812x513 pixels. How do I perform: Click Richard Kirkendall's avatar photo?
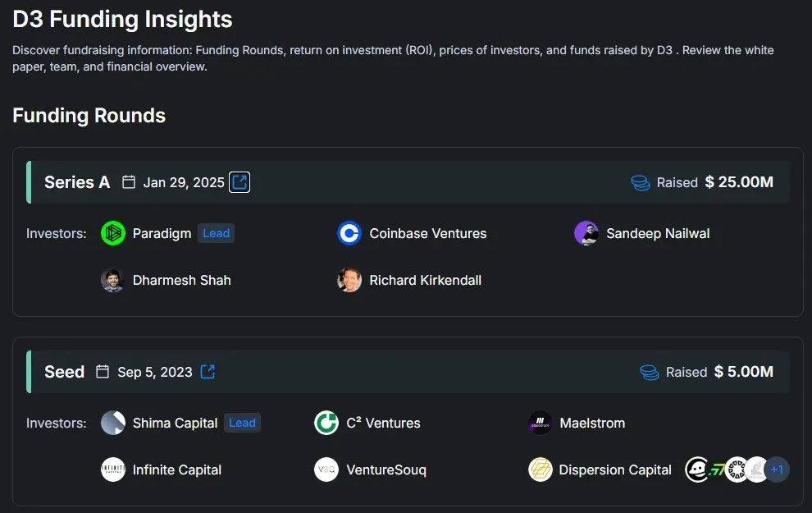coord(349,281)
